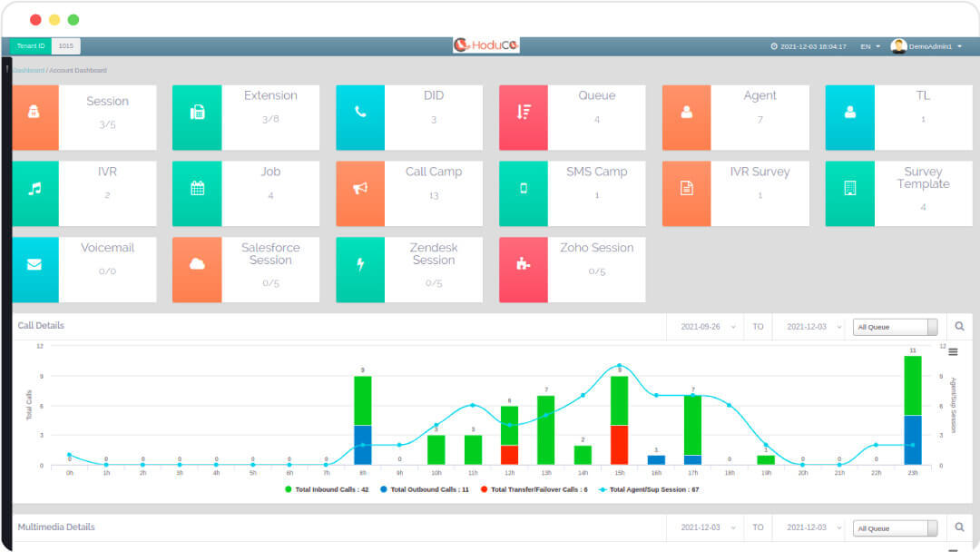Image resolution: width=980 pixels, height=552 pixels.
Task: Open the All Queue dropdown in Call Details
Action: click(894, 326)
